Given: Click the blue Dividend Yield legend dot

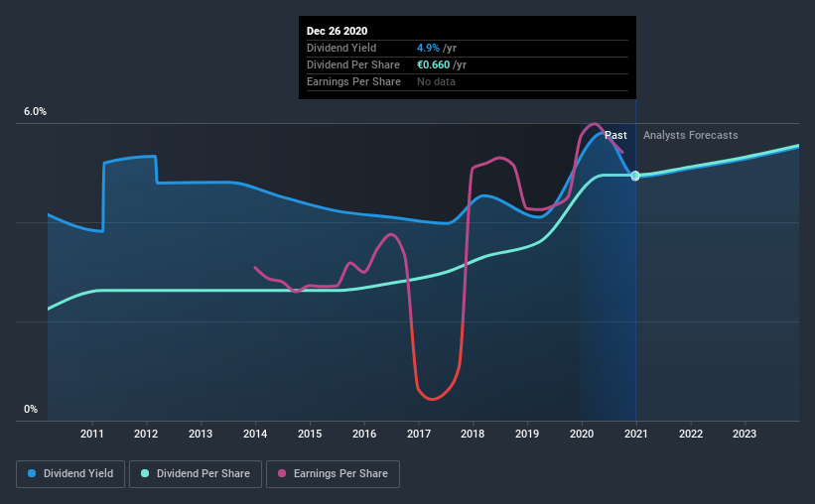Looking at the screenshot, I should (x=32, y=473).
